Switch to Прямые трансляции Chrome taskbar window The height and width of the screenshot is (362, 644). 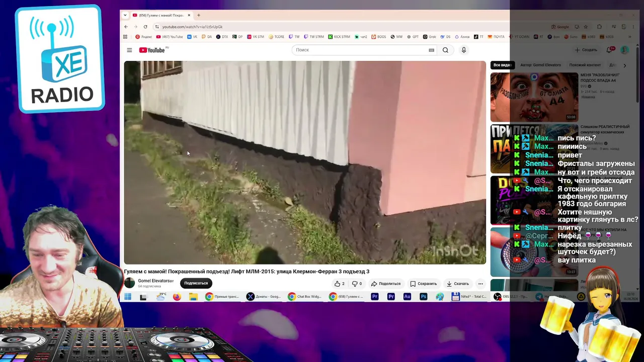[x=223, y=297]
